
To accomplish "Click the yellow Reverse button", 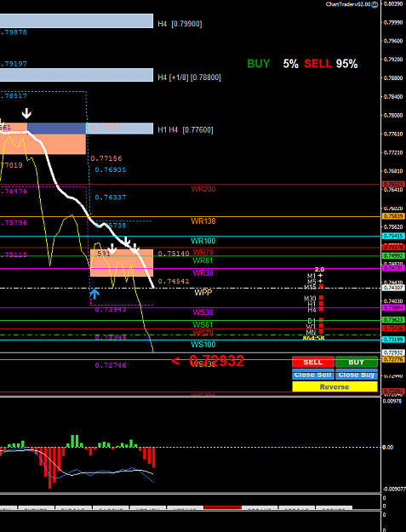I will tap(335, 386).
